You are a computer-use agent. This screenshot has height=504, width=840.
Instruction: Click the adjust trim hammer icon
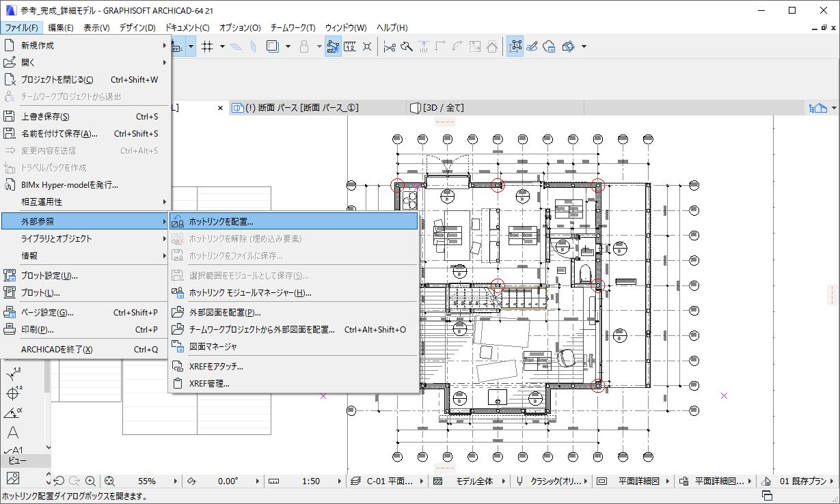tap(407, 46)
